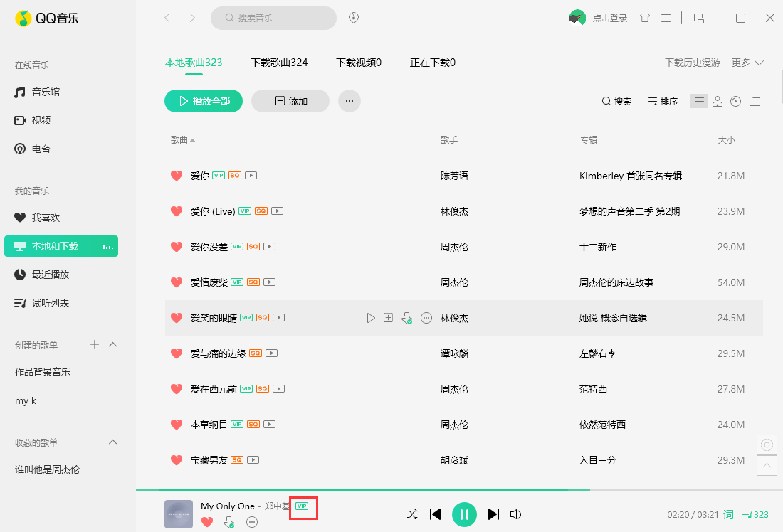Go back with the left arrow
This screenshot has height=532, width=783.
(x=167, y=18)
